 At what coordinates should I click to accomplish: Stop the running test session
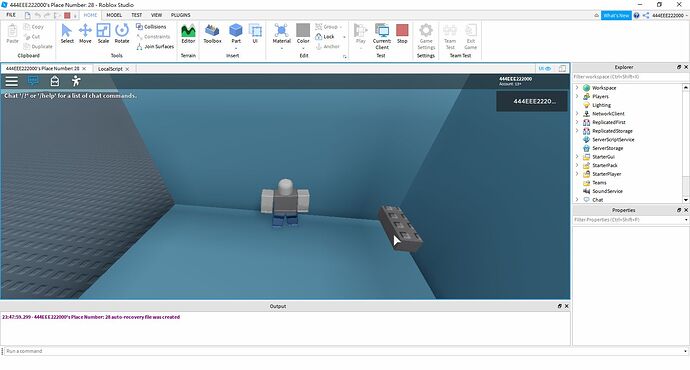coord(402,33)
